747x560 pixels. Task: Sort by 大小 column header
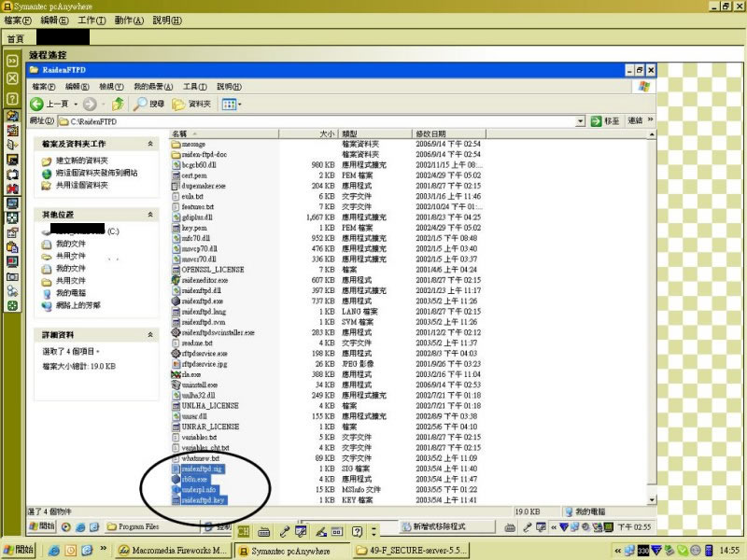tap(309, 133)
